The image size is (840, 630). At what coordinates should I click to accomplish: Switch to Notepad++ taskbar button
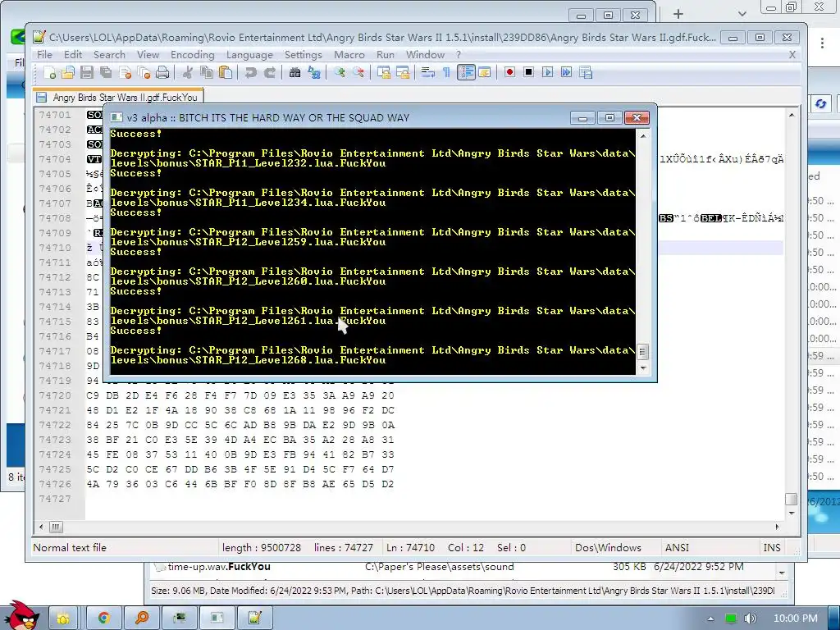tap(255, 619)
